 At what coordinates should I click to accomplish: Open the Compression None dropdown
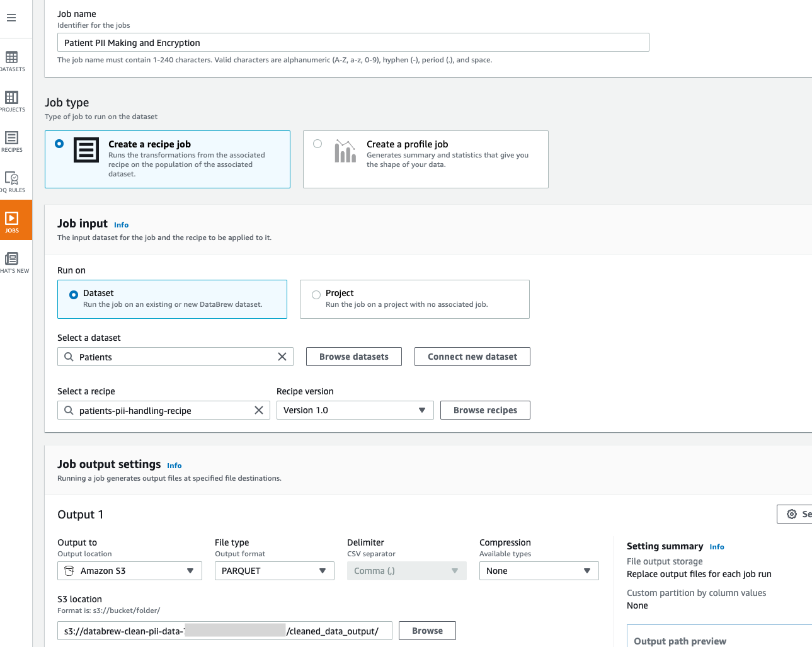(539, 571)
